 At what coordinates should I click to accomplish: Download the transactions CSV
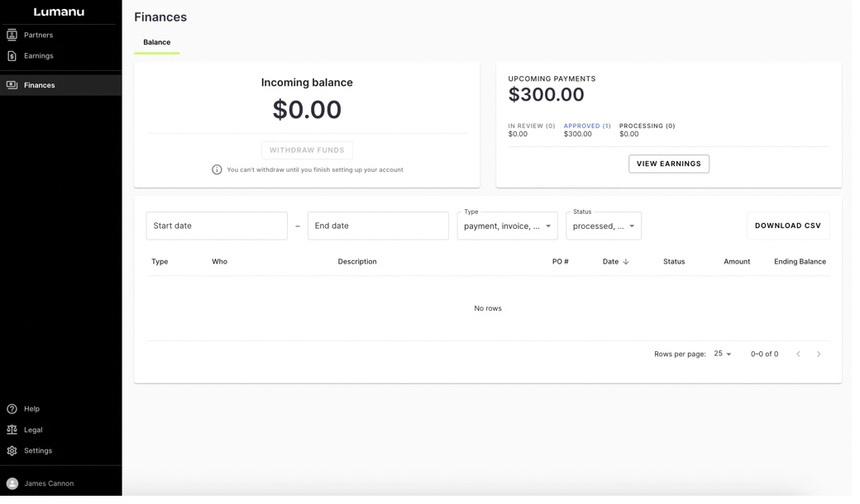[x=787, y=226]
